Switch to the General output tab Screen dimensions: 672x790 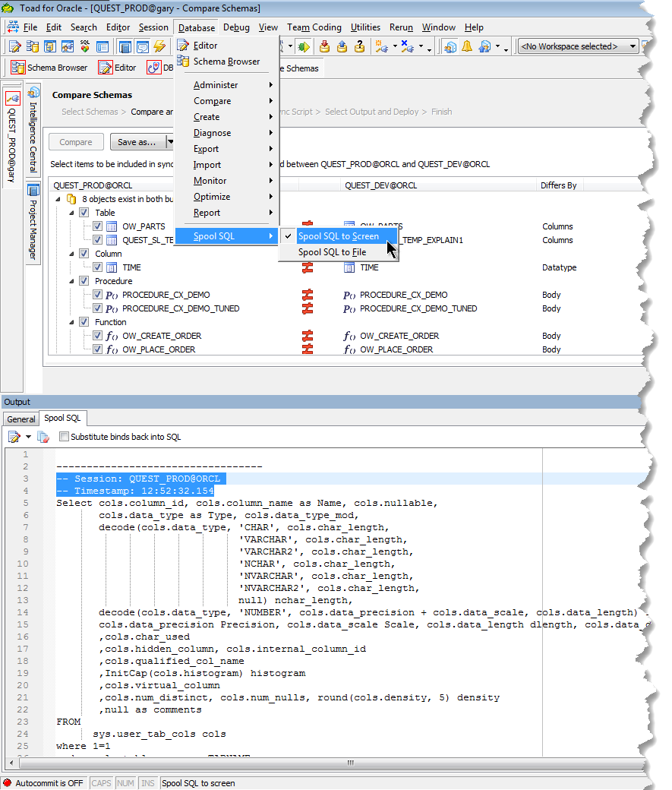21,419
